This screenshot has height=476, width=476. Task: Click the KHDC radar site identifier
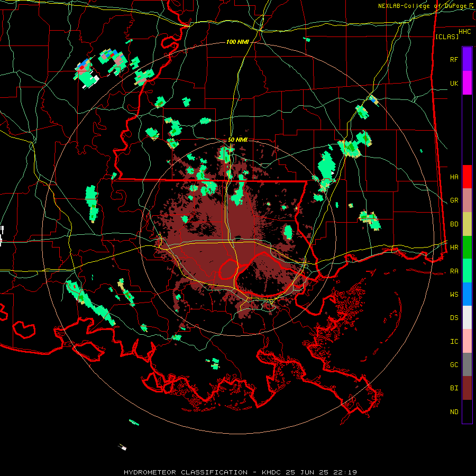click(272, 472)
